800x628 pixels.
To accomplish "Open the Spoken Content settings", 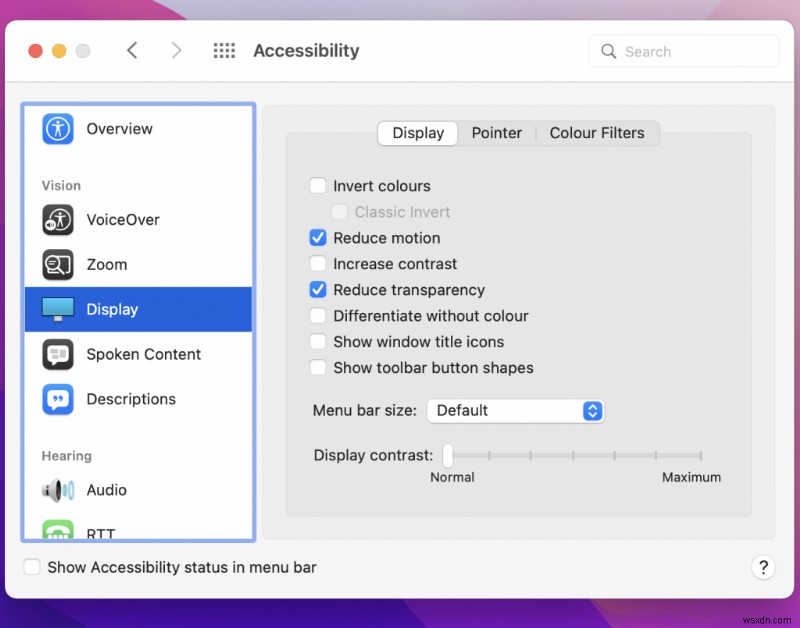I will click(x=141, y=354).
